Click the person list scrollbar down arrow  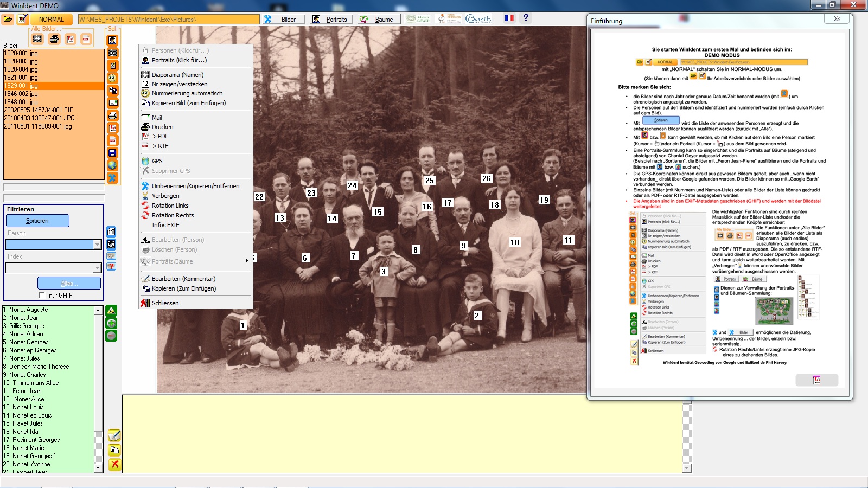(x=98, y=467)
